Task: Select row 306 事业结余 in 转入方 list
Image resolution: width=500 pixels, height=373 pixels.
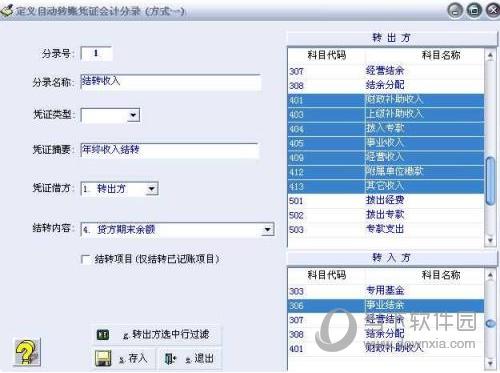Action: (x=386, y=305)
